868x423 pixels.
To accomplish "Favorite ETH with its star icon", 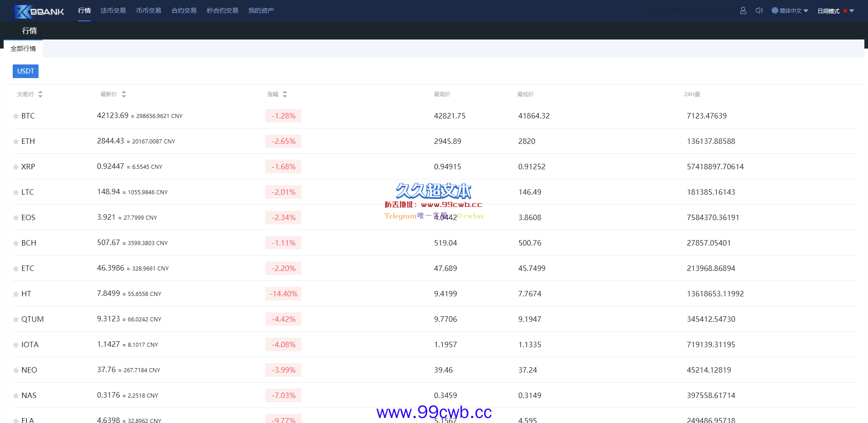I will 16,142.
